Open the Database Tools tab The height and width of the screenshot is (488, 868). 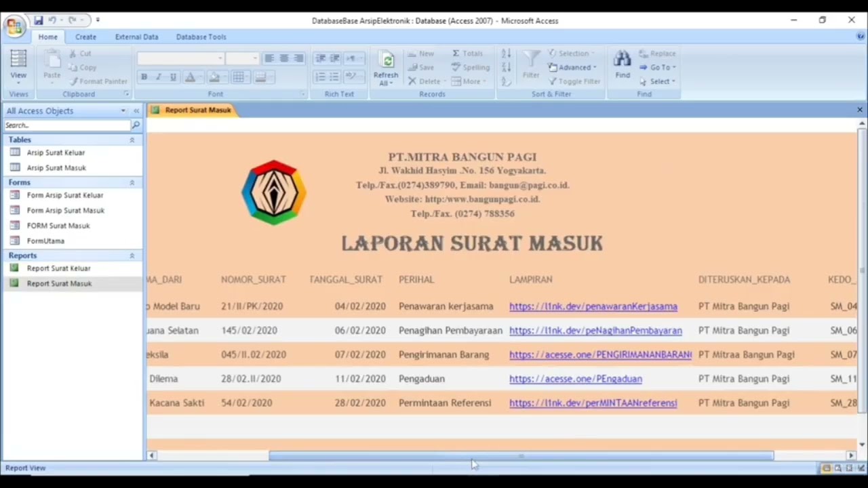(201, 37)
